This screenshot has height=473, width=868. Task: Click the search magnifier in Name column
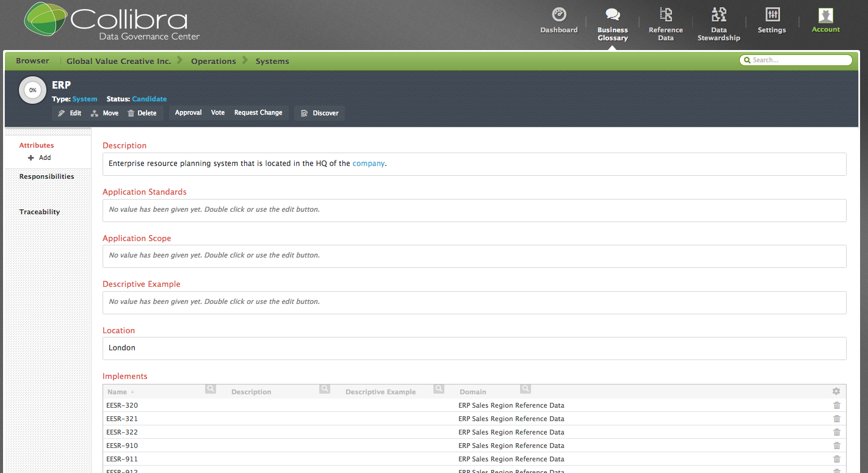point(211,388)
